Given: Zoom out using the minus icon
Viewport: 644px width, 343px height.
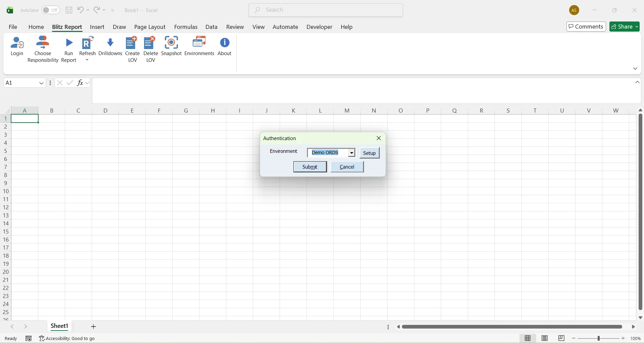Looking at the screenshot, I should click(x=574, y=339).
